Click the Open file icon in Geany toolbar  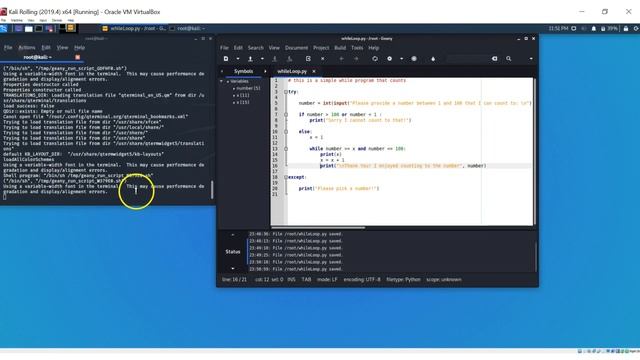(250, 59)
